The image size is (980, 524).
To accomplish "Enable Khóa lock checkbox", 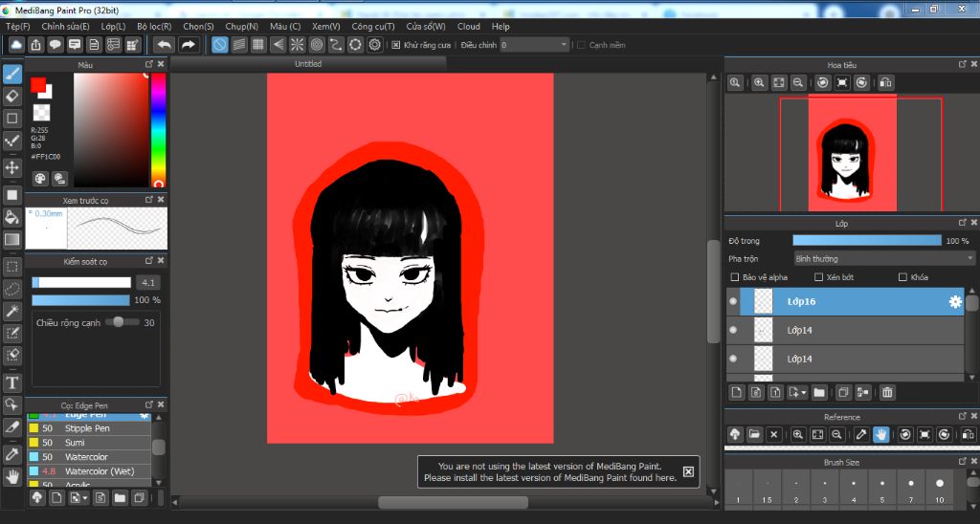I will click(x=902, y=276).
